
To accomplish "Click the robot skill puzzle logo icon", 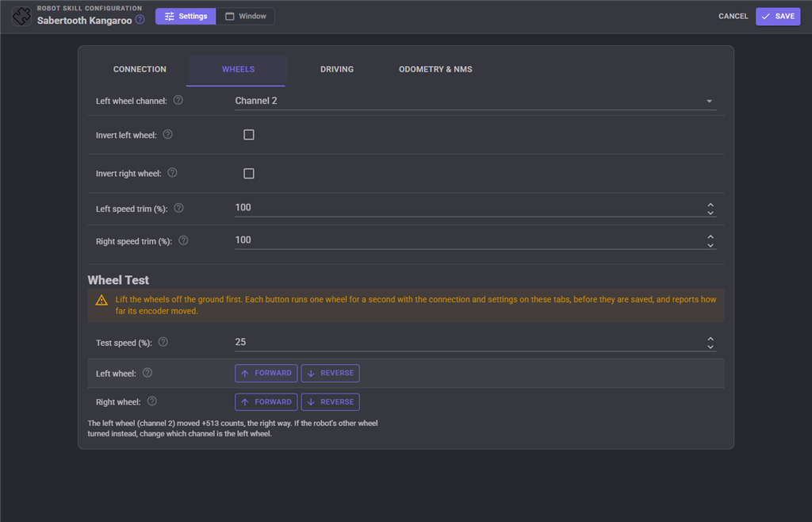I will (x=21, y=16).
